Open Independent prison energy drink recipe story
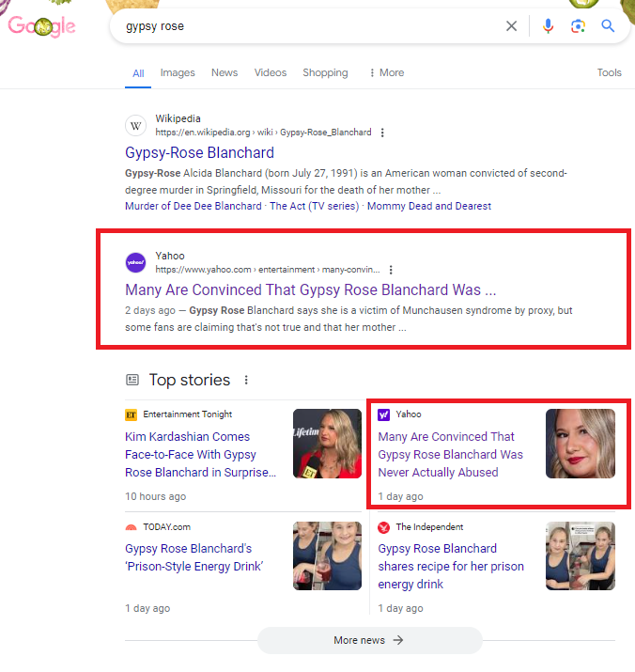 pos(451,567)
